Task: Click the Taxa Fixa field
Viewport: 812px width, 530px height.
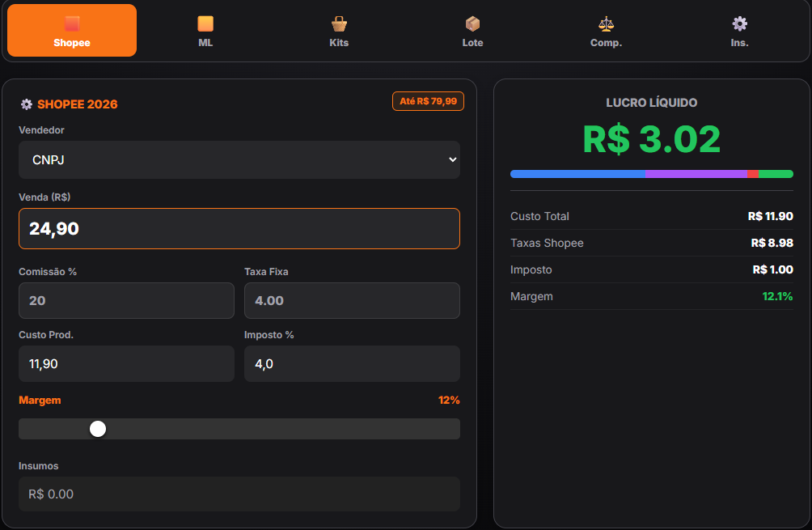Action: 352,300
